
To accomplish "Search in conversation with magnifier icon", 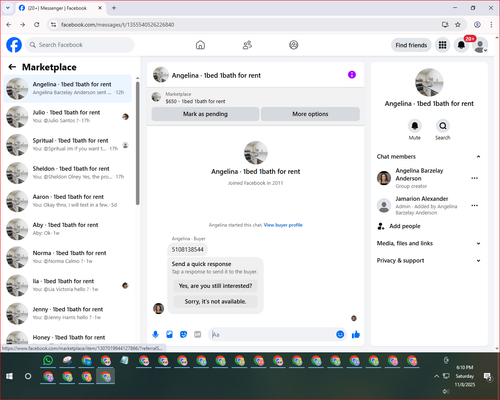I will pos(443,126).
